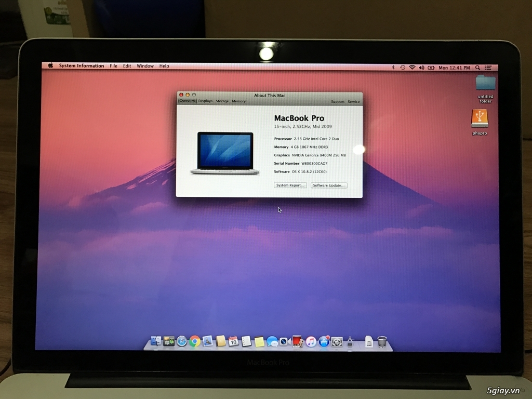Open the File menu
The height and width of the screenshot is (399, 532).
pos(113,66)
